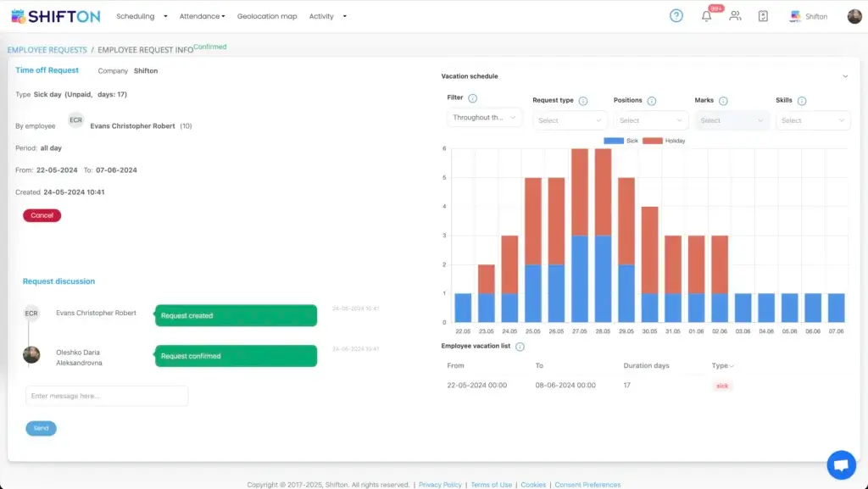Click the clipboard tasks icon in header
868x489 pixels.
[763, 16]
